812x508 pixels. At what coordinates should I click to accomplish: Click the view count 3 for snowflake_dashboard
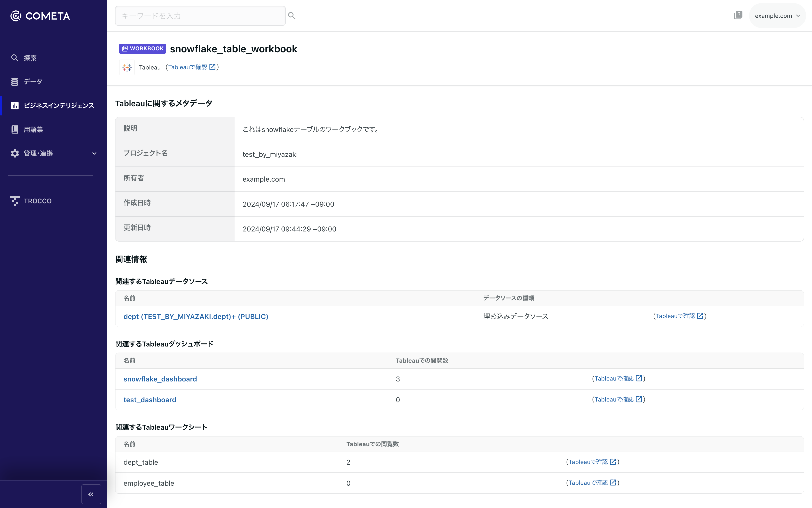click(398, 379)
